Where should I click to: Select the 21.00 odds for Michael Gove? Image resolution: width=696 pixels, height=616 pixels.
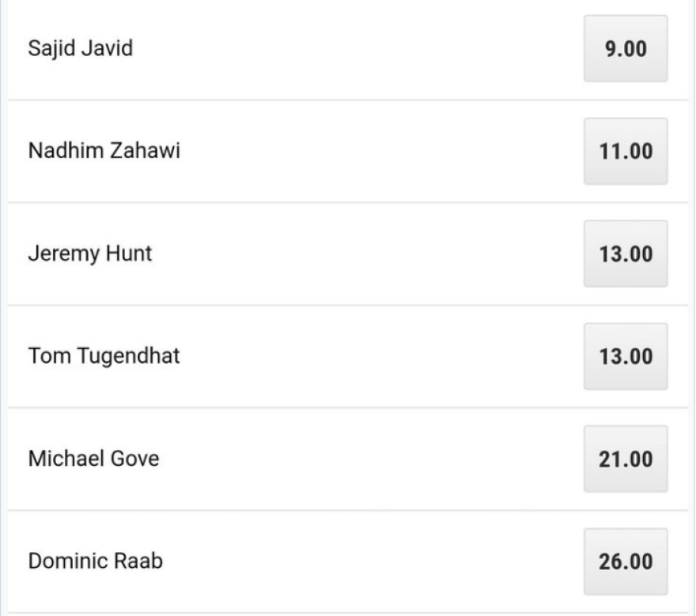pos(625,459)
